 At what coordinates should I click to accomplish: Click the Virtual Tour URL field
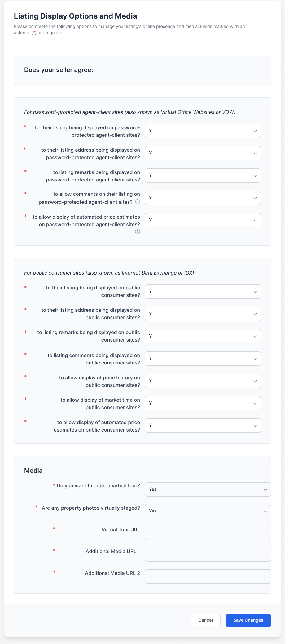click(208, 533)
